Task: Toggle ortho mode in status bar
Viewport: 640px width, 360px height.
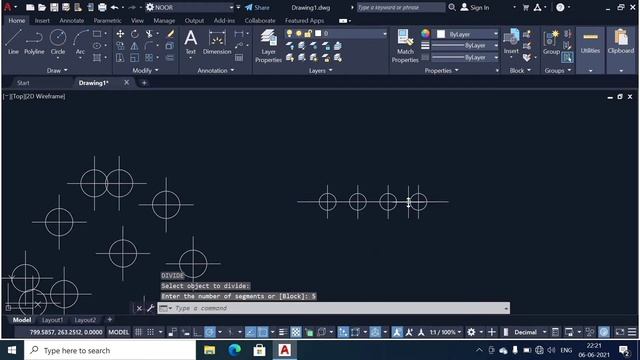Action: 198,332
